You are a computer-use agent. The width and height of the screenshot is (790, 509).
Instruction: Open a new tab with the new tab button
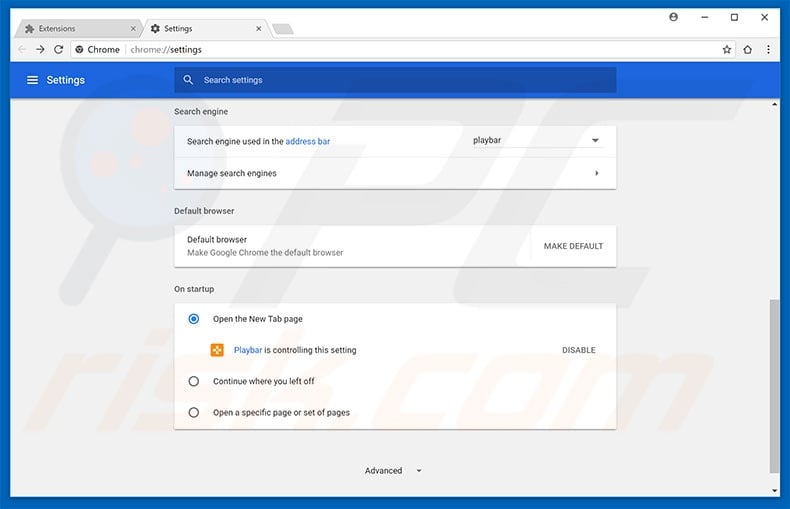coord(283,29)
